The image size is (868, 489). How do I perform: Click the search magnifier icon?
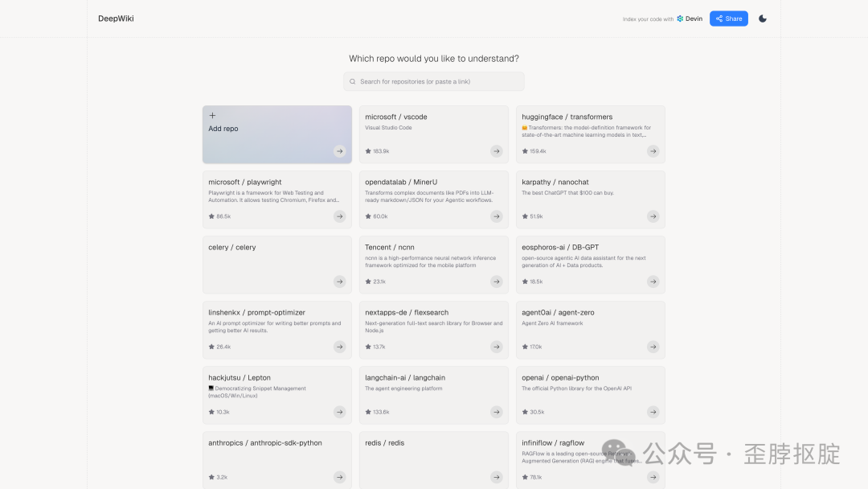pyautogui.click(x=353, y=81)
